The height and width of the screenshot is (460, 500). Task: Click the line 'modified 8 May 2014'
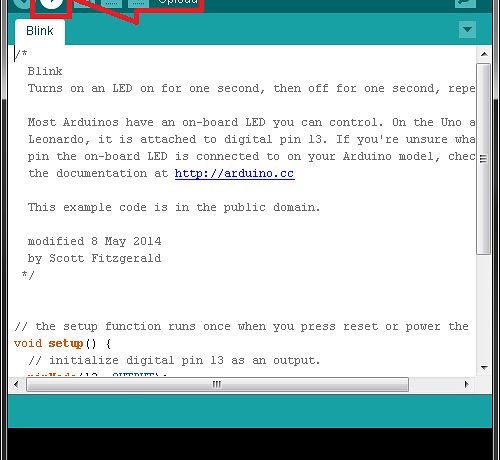click(94, 241)
